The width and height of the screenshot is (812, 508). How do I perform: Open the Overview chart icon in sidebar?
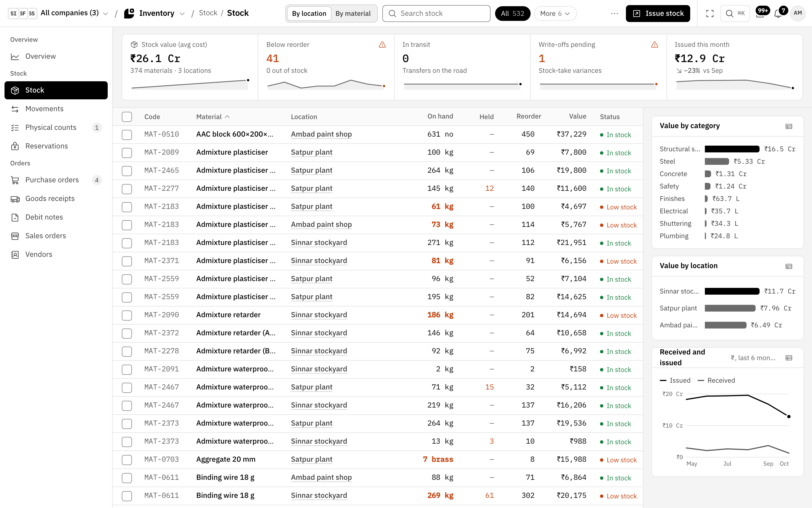[15, 56]
